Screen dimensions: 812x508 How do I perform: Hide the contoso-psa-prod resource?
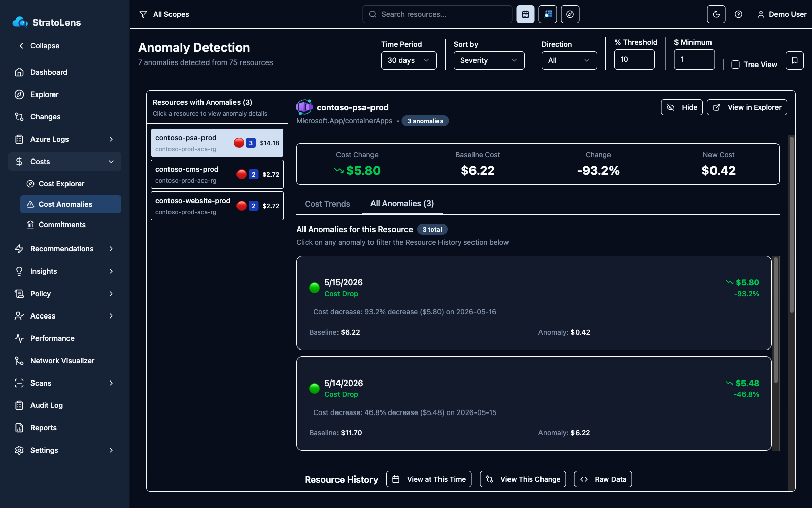coord(682,107)
